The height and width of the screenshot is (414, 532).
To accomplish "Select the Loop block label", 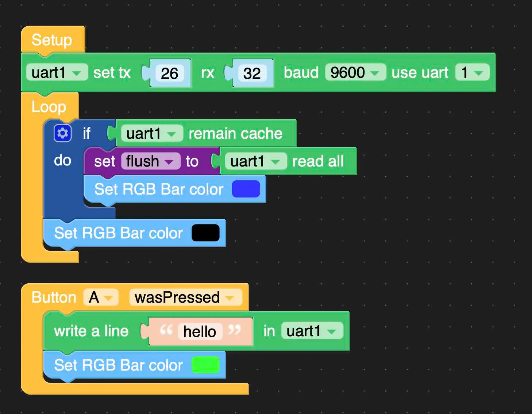I will click(49, 107).
